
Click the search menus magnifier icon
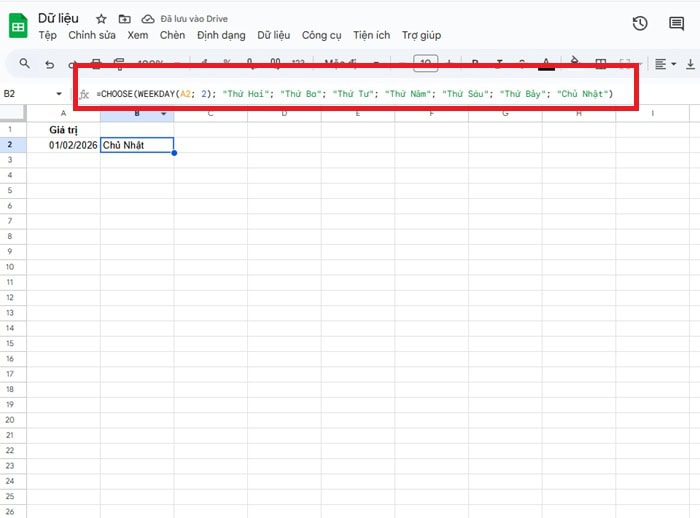pos(22,64)
